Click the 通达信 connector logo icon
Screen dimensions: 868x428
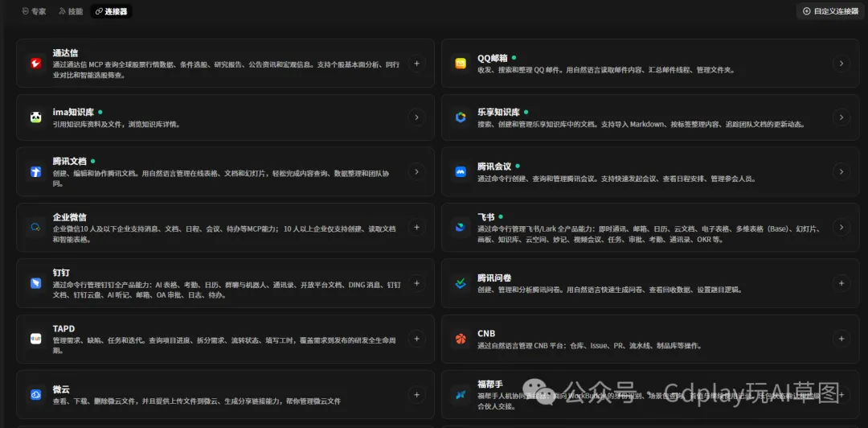36,64
